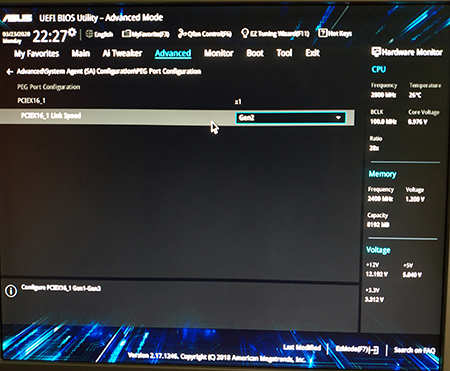Click the dropdown arrow in the Gen2 box
Screen dimensions: 450x371
click(x=338, y=118)
